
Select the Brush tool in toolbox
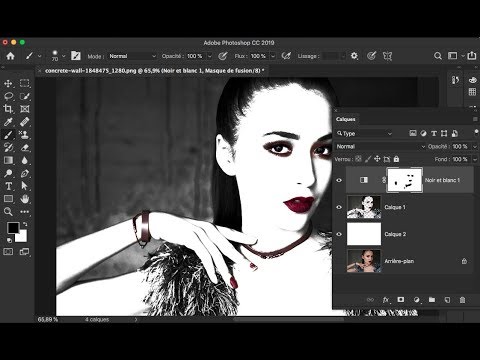8,135
